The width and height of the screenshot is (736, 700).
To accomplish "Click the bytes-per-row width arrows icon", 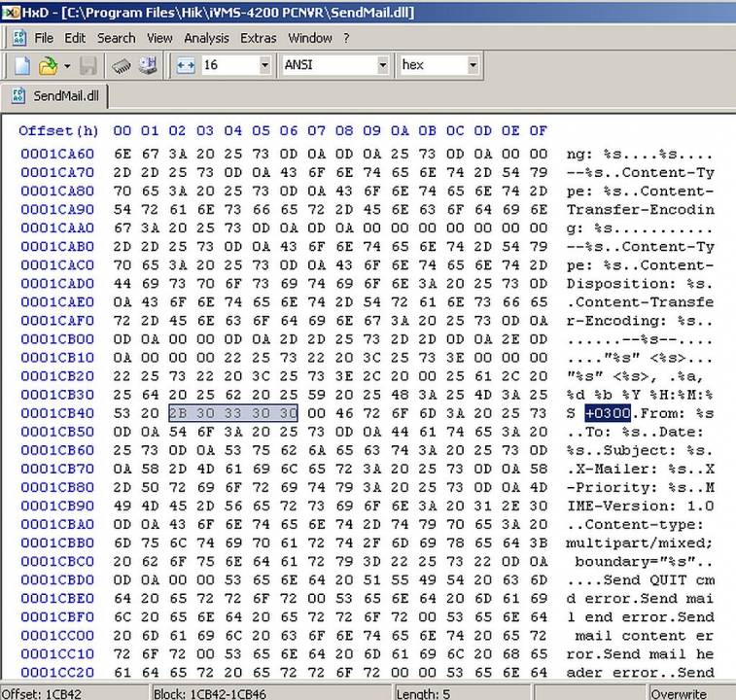I will click(x=186, y=65).
